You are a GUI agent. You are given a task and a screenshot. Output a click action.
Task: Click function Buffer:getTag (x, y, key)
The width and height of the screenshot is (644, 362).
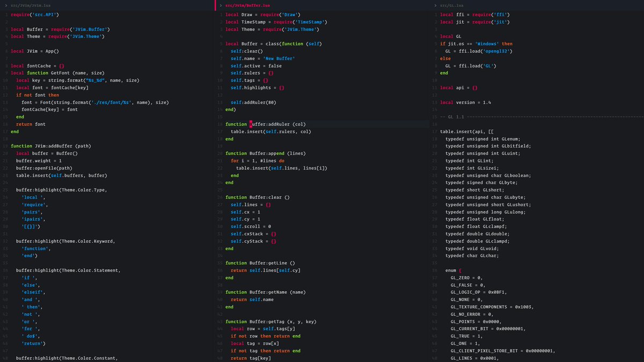click(x=271, y=321)
